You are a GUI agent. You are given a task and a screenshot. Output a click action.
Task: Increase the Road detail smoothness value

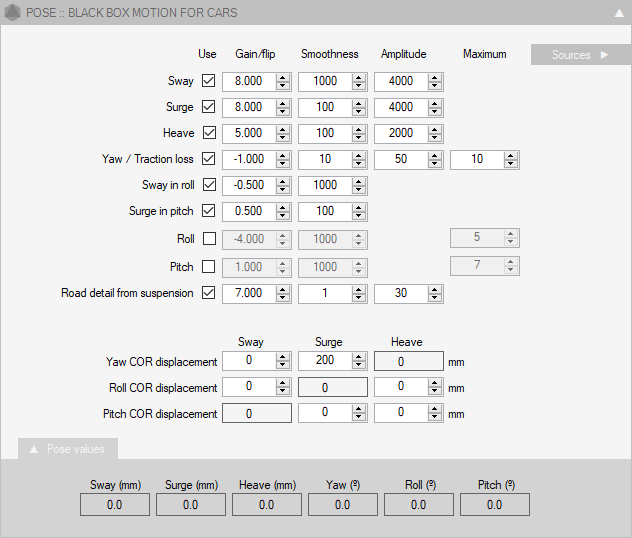[359, 289]
